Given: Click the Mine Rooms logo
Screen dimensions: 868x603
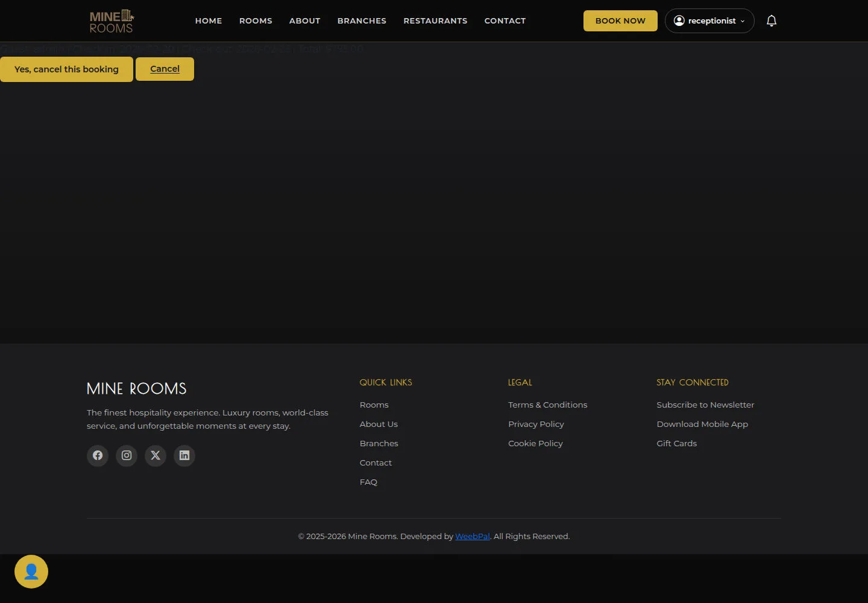Looking at the screenshot, I should pos(112,21).
